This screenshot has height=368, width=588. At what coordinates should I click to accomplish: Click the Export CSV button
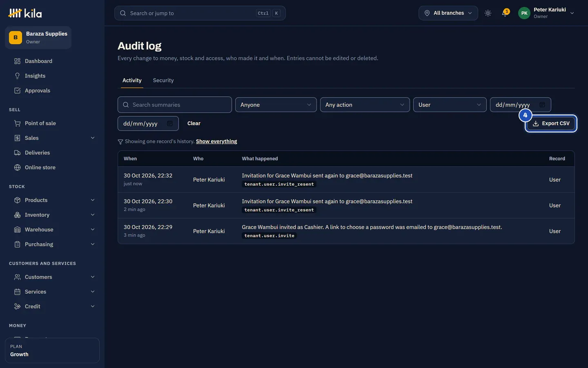click(551, 123)
